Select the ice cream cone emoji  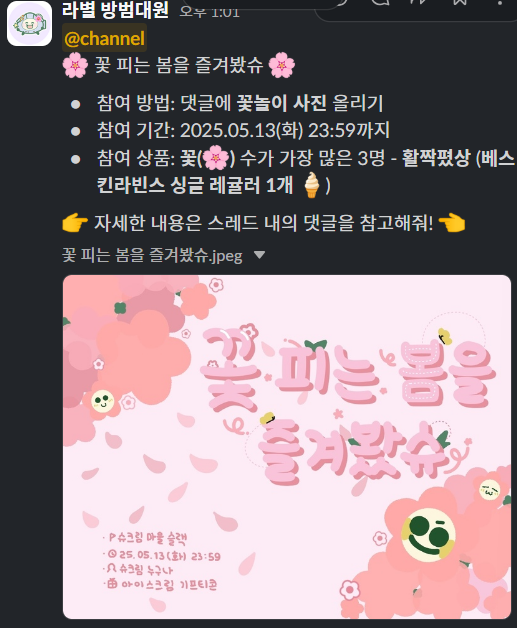312,185
